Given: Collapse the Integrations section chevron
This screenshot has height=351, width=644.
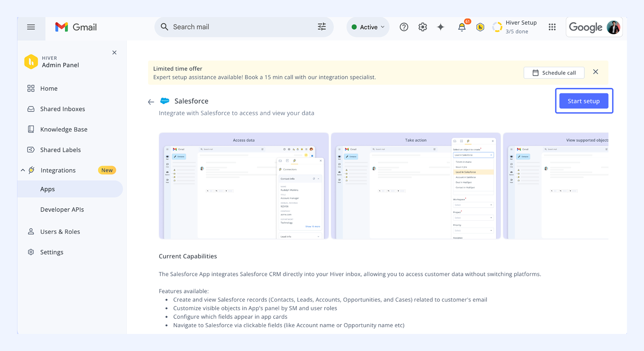Looking at the screenshot, I should point(23,170).
